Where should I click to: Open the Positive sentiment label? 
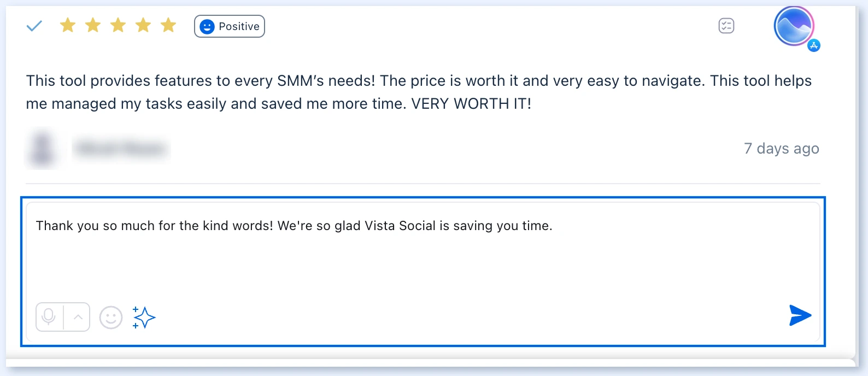point(230,26)
